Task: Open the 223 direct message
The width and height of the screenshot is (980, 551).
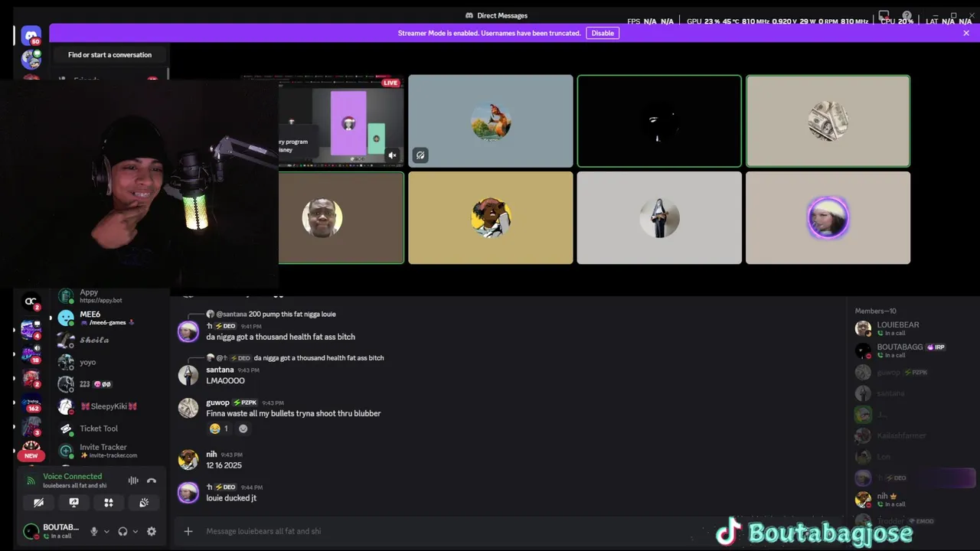Action: (109, 384)
